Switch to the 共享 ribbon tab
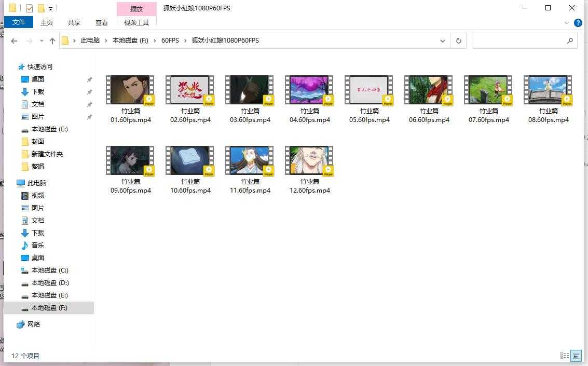The height and width of the screenshot is (366, 588). tap(74, 22)
